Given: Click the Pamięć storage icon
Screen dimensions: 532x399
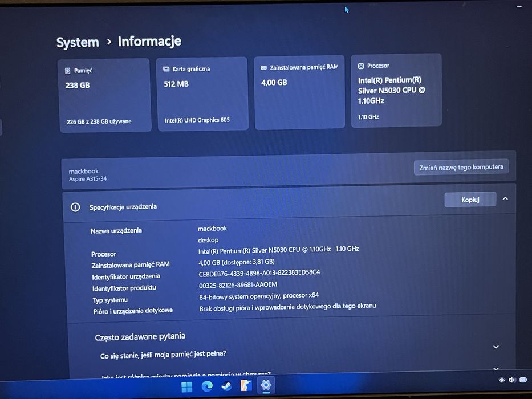Looking at the screenshot, I should point(67,71).
